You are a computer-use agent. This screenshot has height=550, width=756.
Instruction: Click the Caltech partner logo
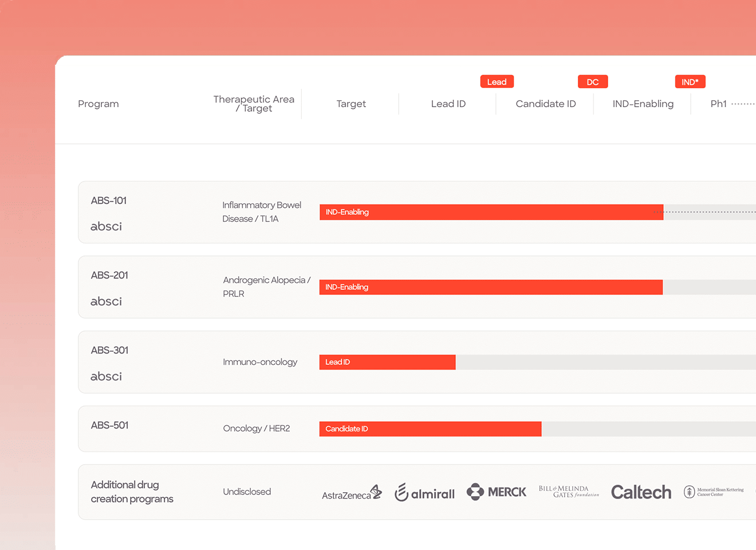pyautogui.click(x=641, y=492)
